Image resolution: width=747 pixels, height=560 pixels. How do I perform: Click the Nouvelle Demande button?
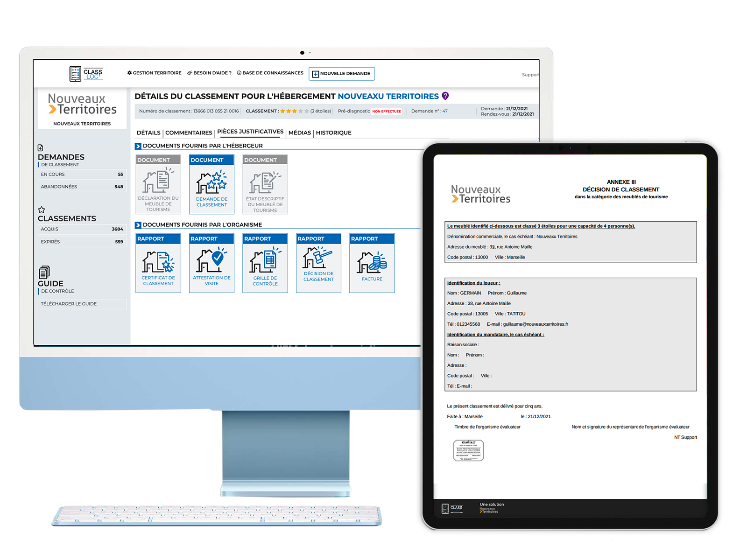342,74
